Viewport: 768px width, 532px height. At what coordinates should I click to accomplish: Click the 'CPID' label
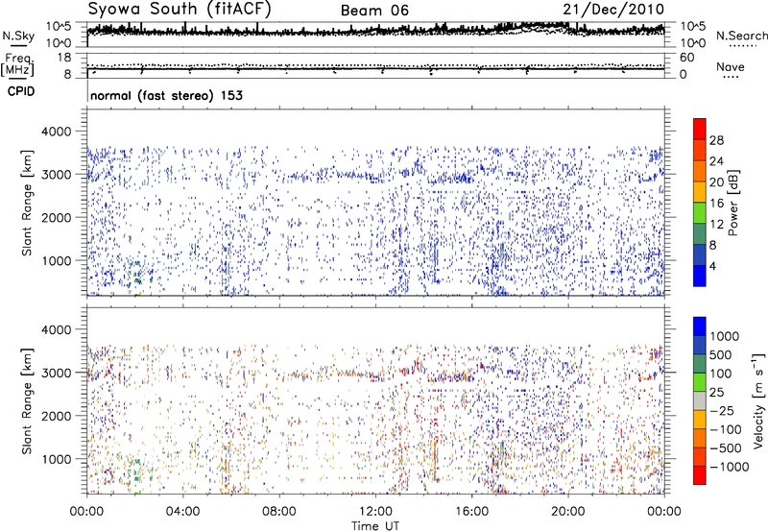tap(21, 91)
